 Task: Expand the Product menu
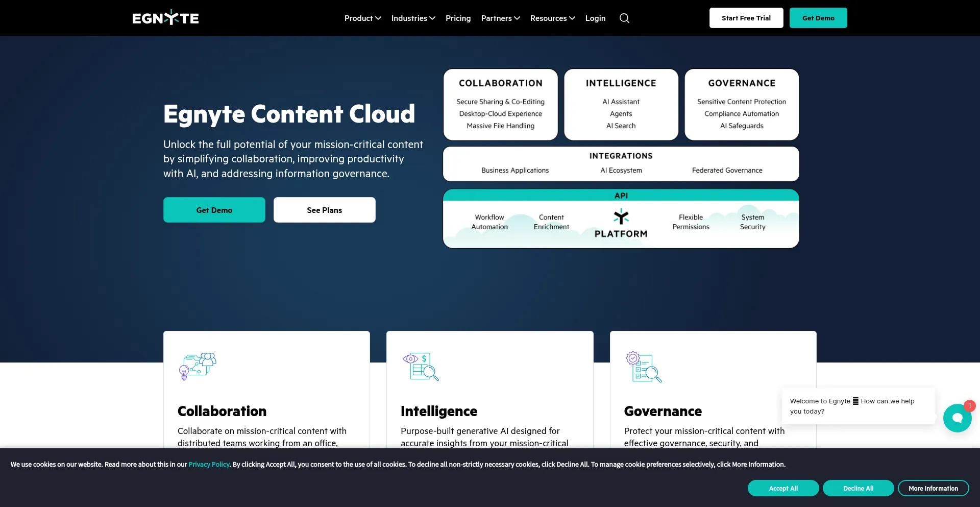click(x=363, y=18)
